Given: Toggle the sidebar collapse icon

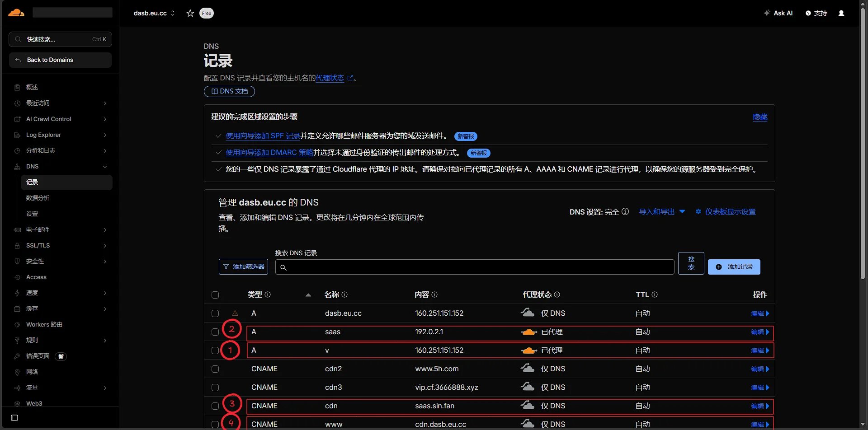Looking at the screenshot, I should pyautogui.click(x=14, y=418).
